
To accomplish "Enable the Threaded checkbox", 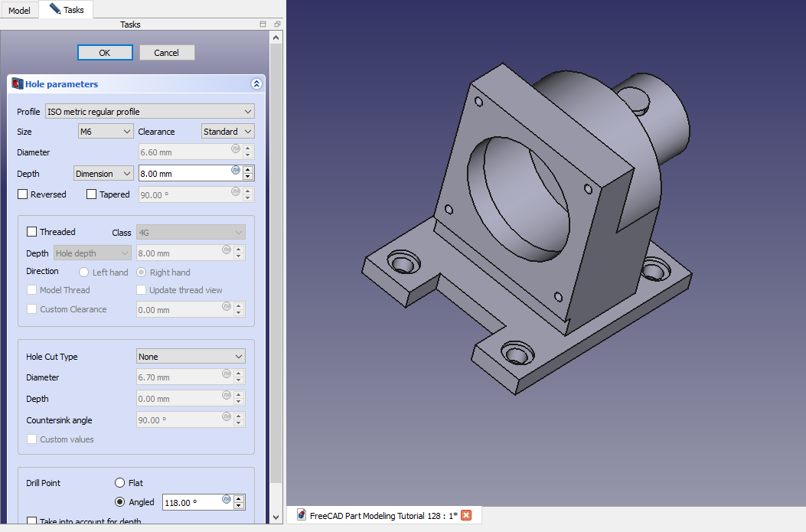I will (32, 232).
